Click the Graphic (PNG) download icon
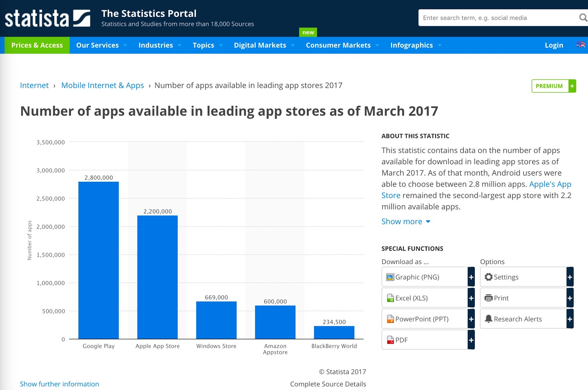The height and width of the screenshot is (390, 588). click(x=390, y=277)
